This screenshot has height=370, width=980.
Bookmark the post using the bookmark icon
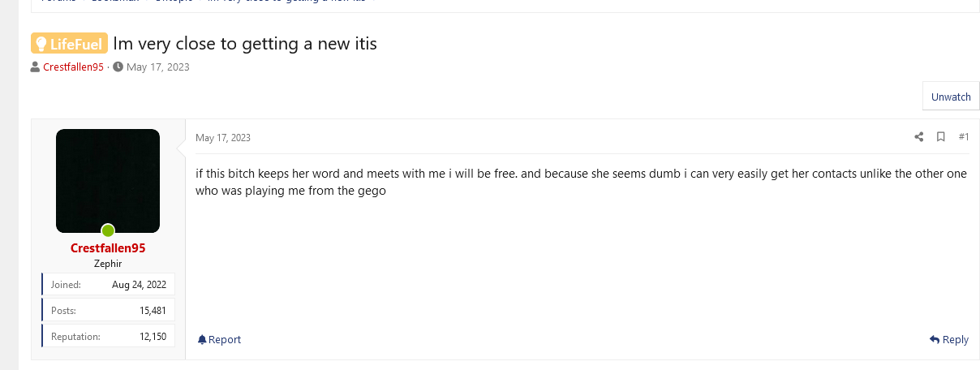coord(941,137)
